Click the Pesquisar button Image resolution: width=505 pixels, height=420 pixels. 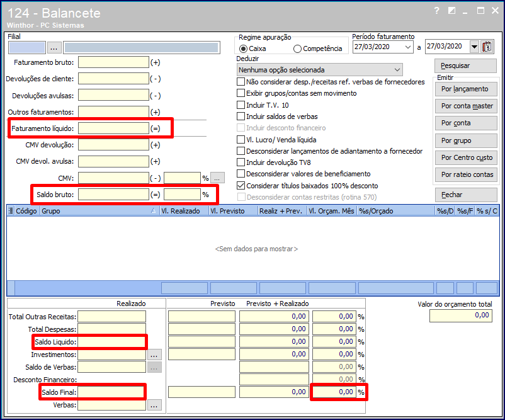[x=465, y=65]
